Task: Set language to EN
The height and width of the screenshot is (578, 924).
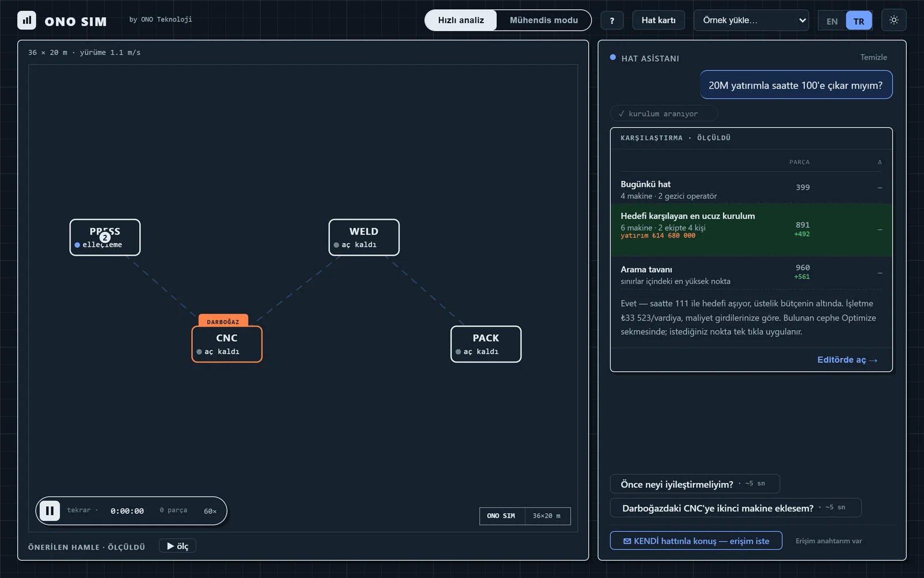Action: point(832,21)
